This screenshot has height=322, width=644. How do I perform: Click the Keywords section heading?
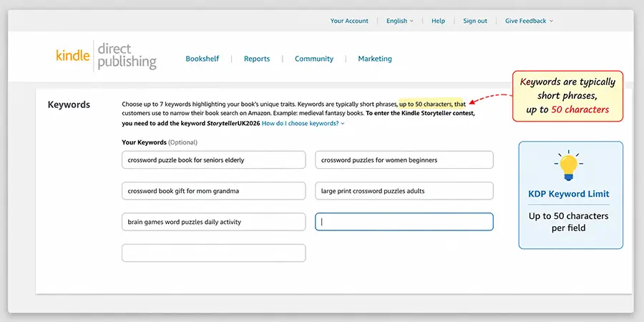tap(69, 104)
